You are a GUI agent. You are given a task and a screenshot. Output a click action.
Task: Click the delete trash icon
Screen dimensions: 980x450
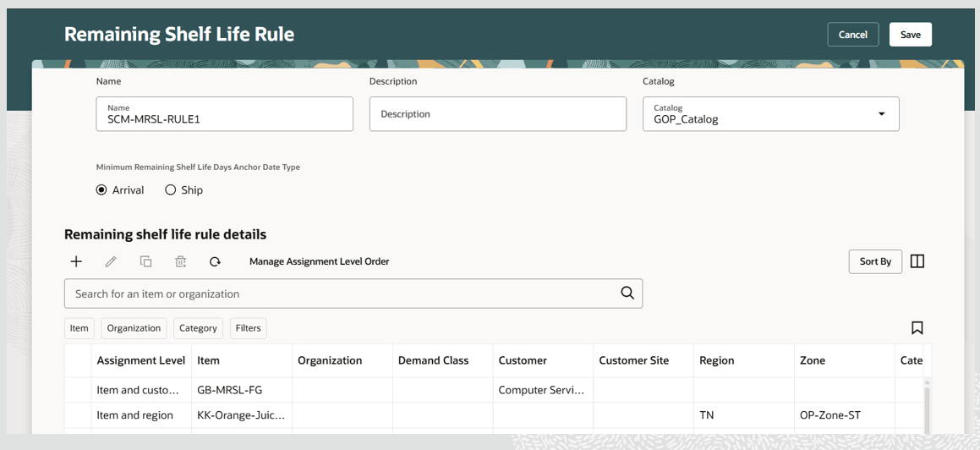[x=181, y=262]
